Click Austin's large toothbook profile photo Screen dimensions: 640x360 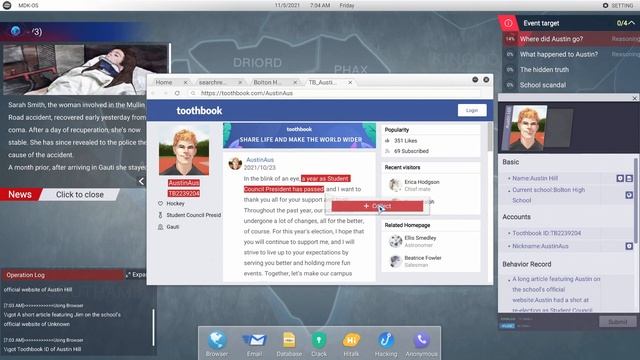(184, 151)
